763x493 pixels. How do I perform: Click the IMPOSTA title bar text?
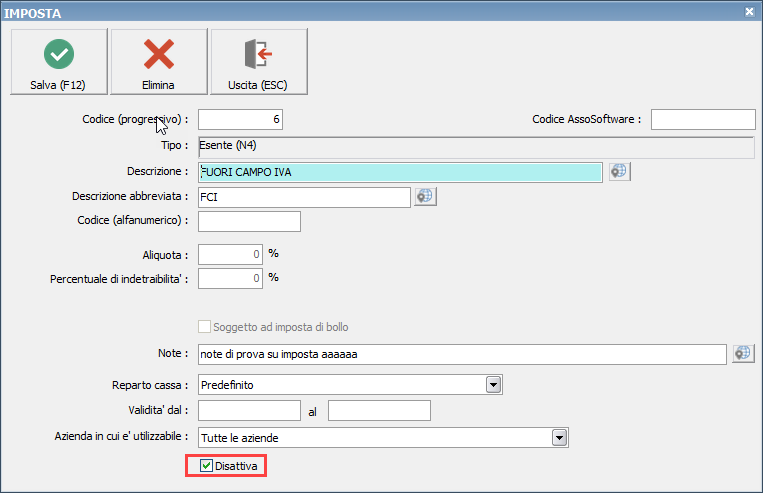33,14
